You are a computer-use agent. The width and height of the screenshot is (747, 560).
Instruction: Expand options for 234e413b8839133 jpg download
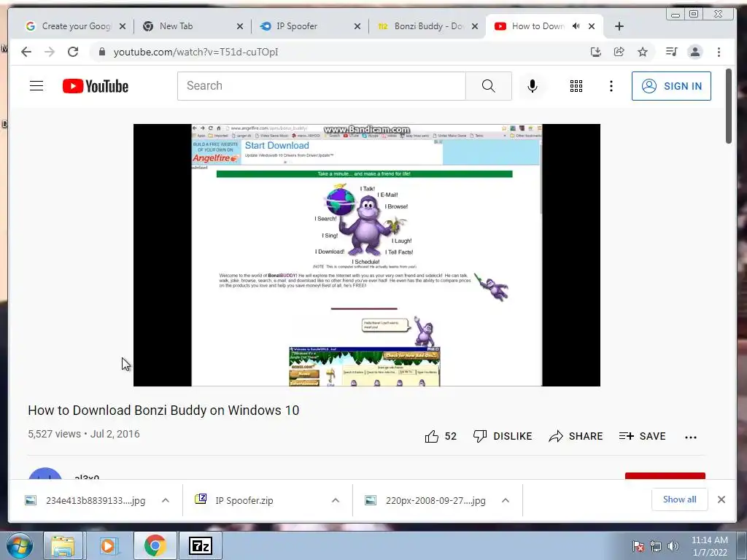coord(166,500)
